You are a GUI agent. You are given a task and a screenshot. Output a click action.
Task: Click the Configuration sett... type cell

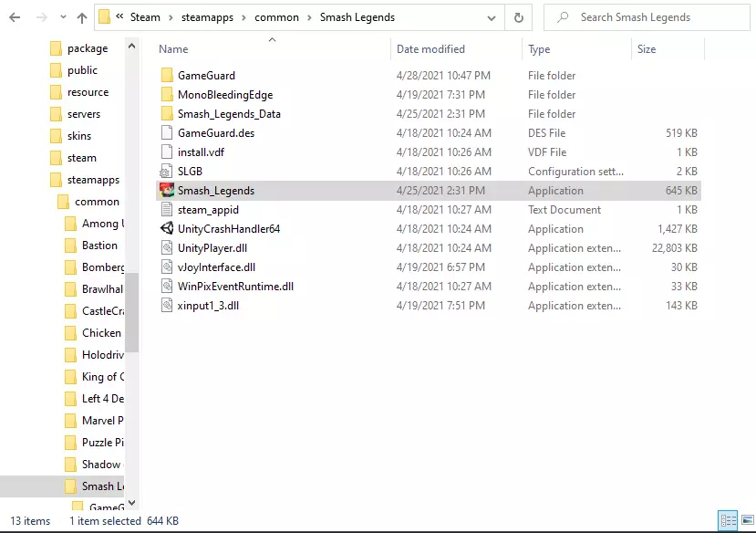coord(575,172)
